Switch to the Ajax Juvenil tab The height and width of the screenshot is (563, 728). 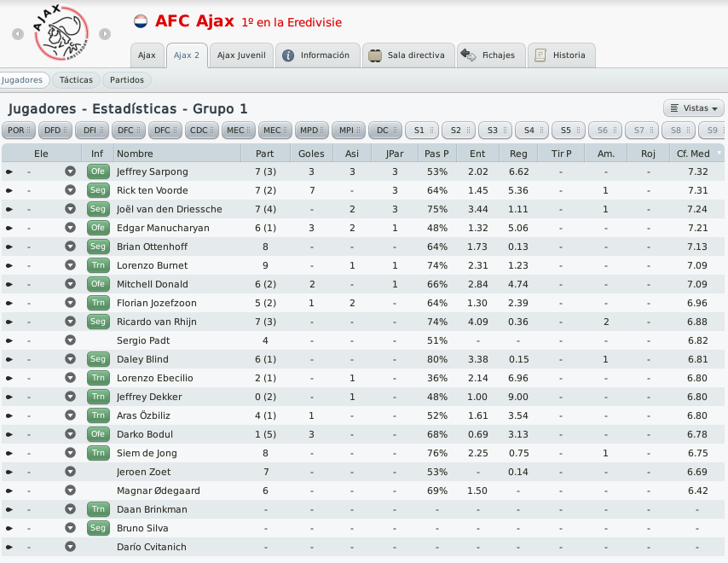241,55
